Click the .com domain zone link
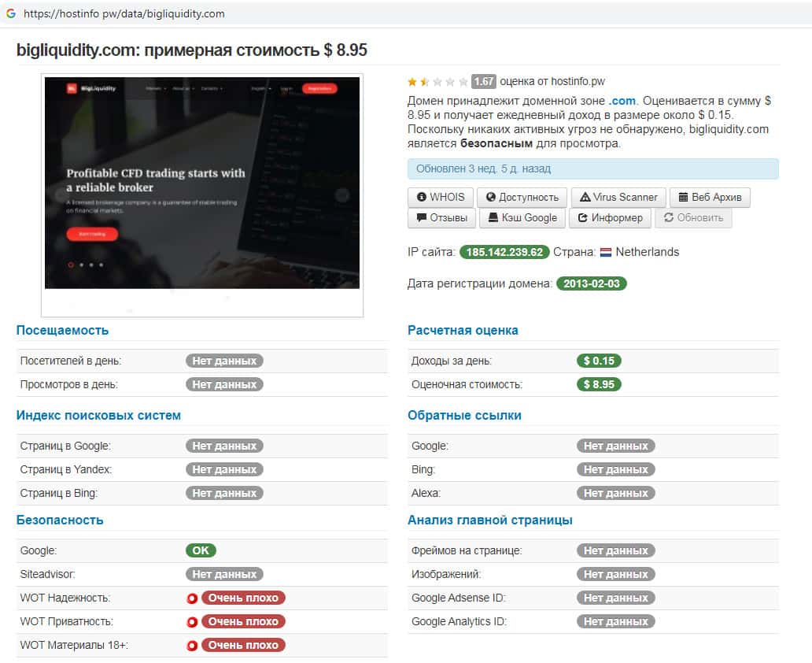 point(622,101)
